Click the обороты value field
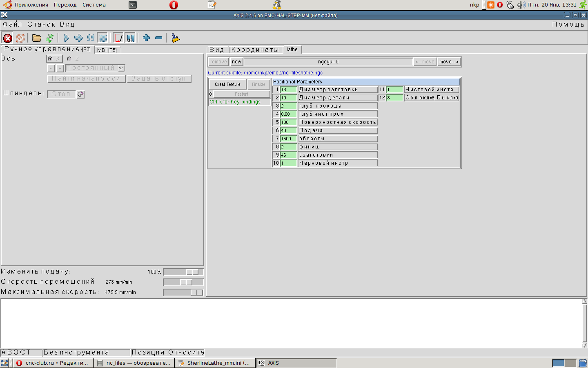This screenshot has height=368, width=588. (x=289, y=139)
